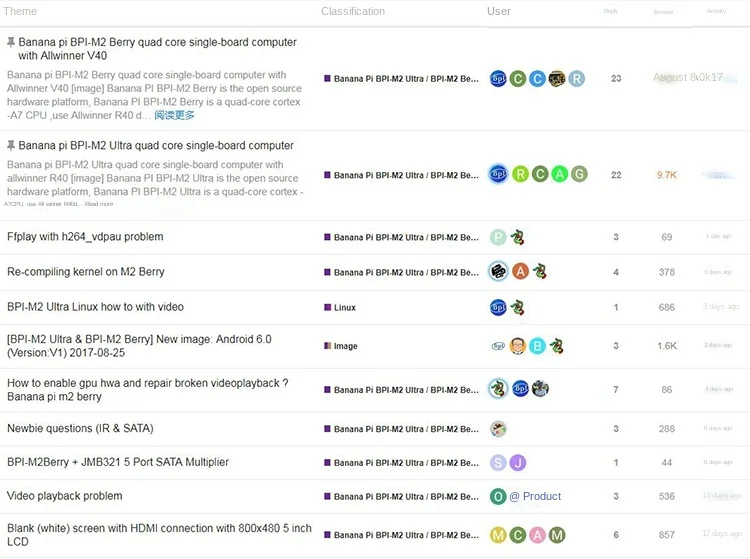
Task: Click the pushpin icon on the M2 Berry topic
Action: tap(11, 43)
